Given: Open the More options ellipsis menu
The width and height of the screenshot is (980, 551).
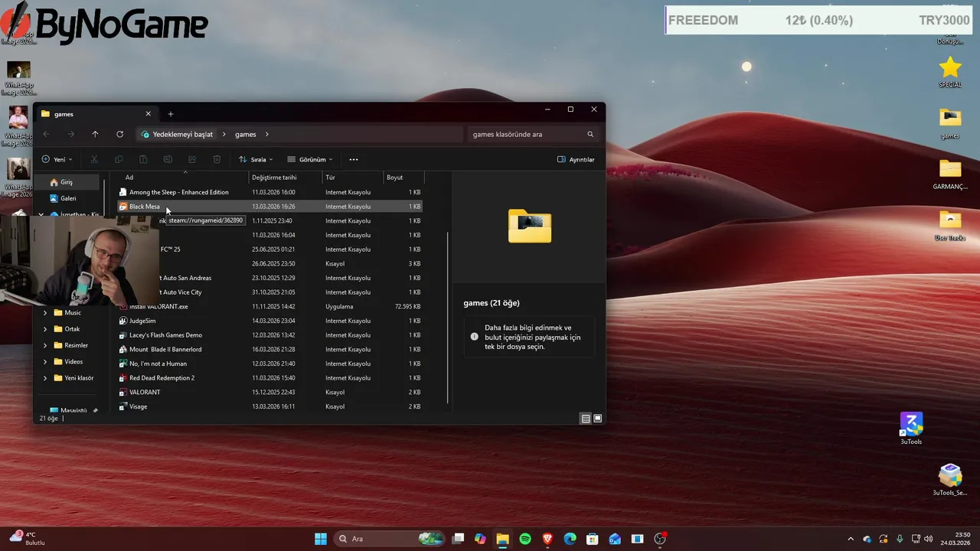Looking at the screenshot, I should [x=353, y=159].
